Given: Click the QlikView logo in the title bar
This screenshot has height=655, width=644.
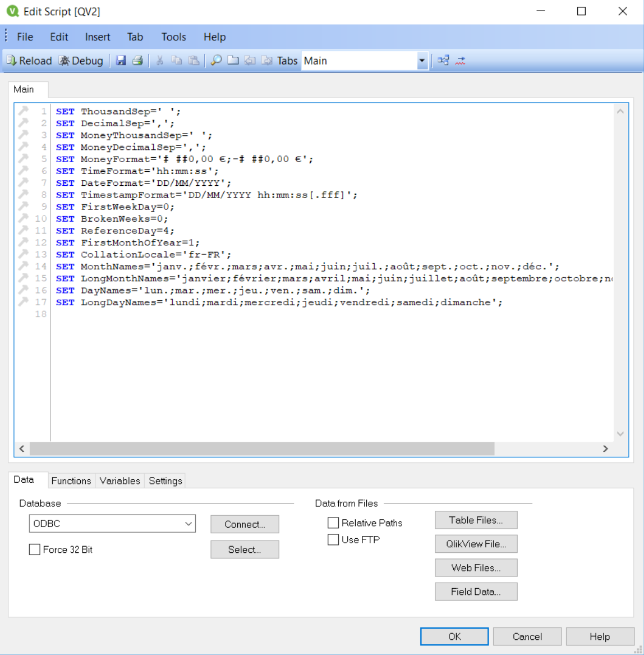Looking at the screenshot, I should click(x=12, y=11).
